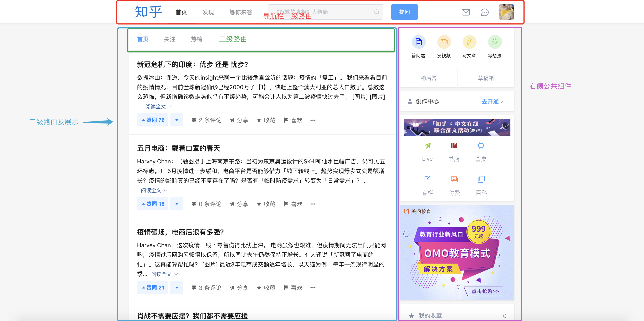The width and height of the screenshot is (644, 321).
Task: Switch to the 热榜 tab
Action: (197, 39)
